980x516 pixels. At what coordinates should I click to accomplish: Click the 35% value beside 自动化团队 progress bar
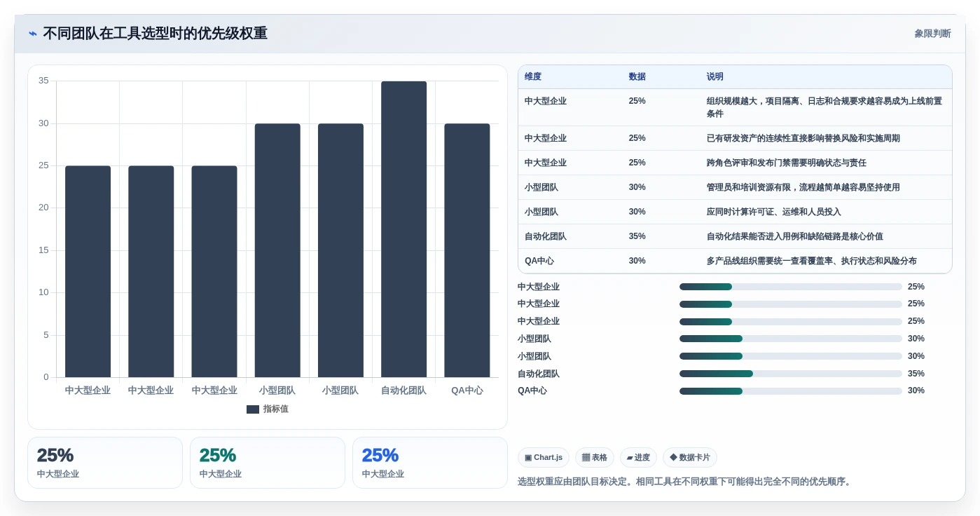[916, 374]
